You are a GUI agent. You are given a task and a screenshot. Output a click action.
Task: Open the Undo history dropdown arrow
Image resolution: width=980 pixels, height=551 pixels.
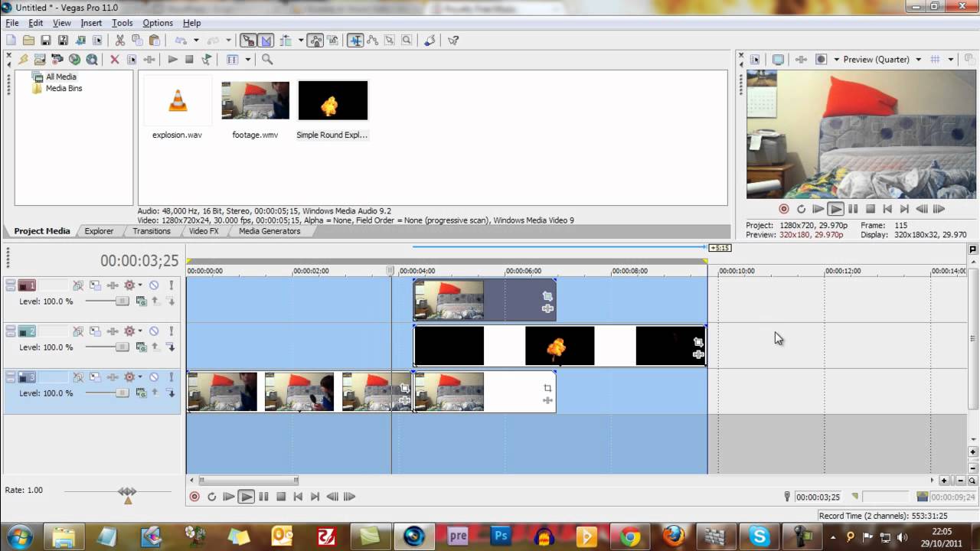(x=196, y=41)
